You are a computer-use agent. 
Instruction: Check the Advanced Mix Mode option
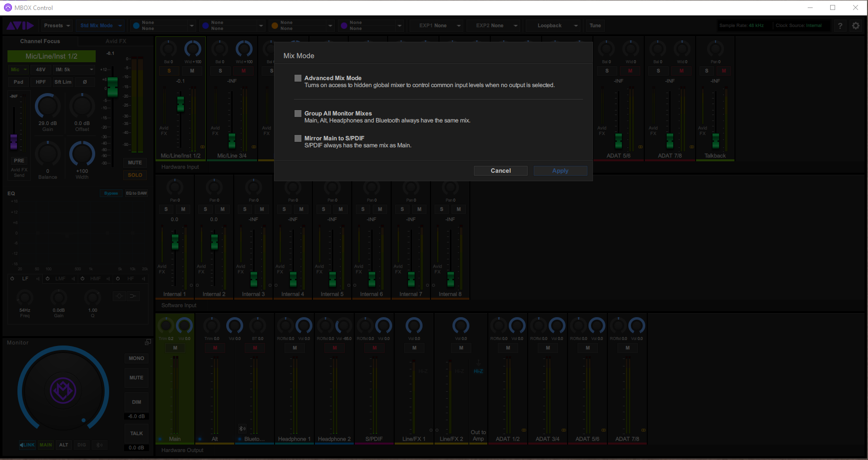click(x=298, y=78)
